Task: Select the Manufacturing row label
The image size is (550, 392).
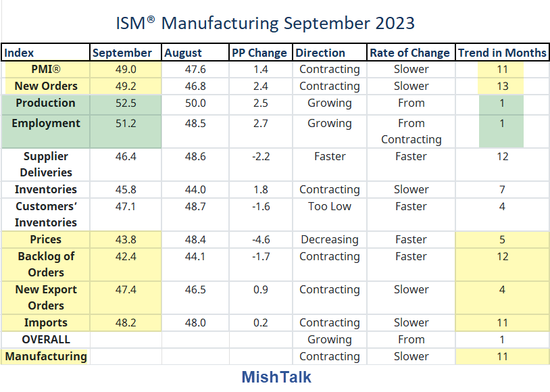Action: point(45,356)
